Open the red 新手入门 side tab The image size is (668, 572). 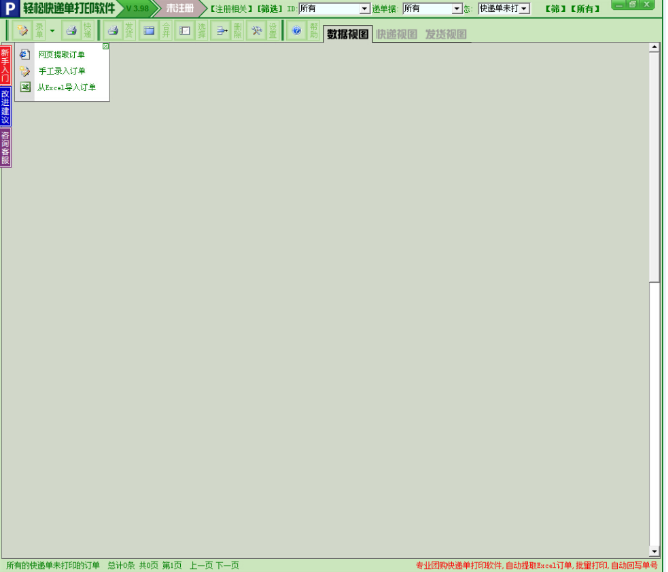click(x=5, y=65)
